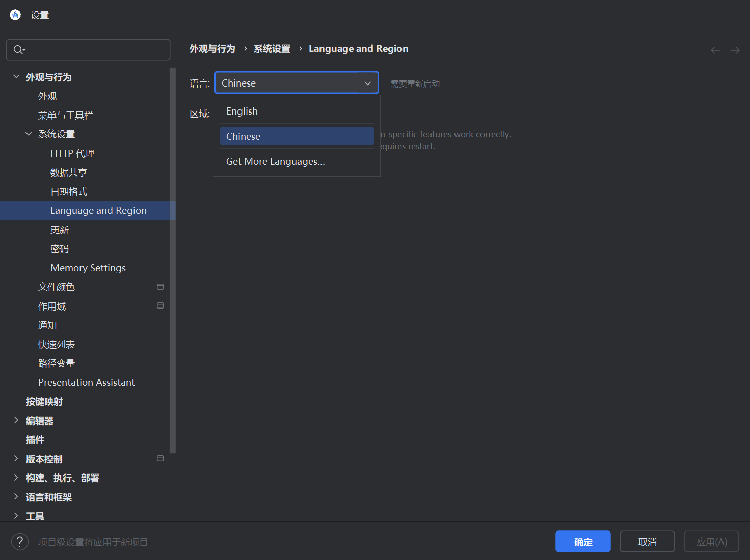Screen dimensions: 750x560
Task: Click the Android Studio logo icon
Action: (x=15, y=15)
